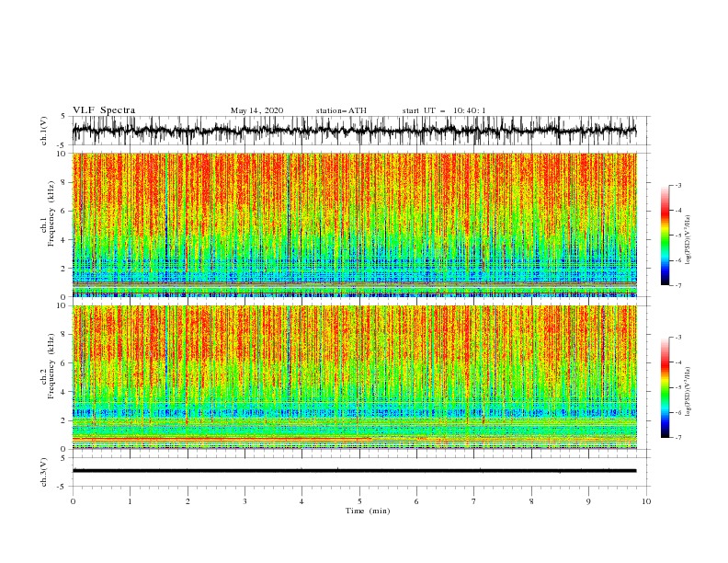Click the 'start UT = 10:40:1' text

pyautogui.click(x=444, y=110)
